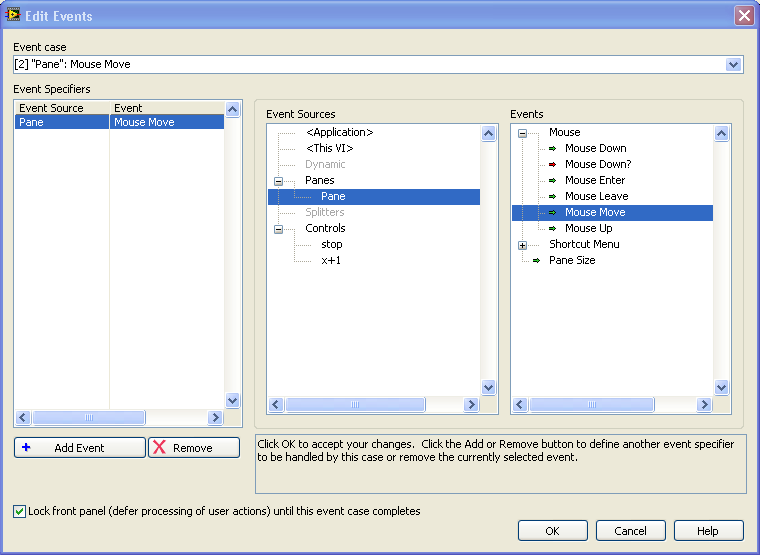Select the stop control event source
760x555 pixels.
click(x=332, y=244)
